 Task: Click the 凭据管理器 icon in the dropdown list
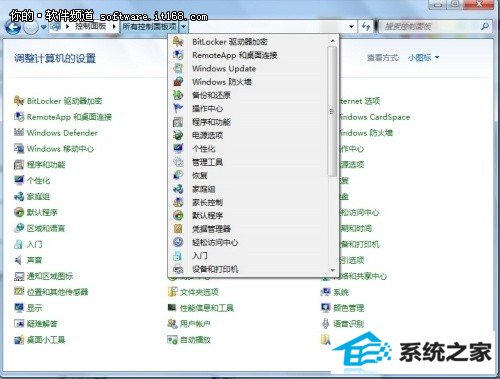click(x=178, y=229)
